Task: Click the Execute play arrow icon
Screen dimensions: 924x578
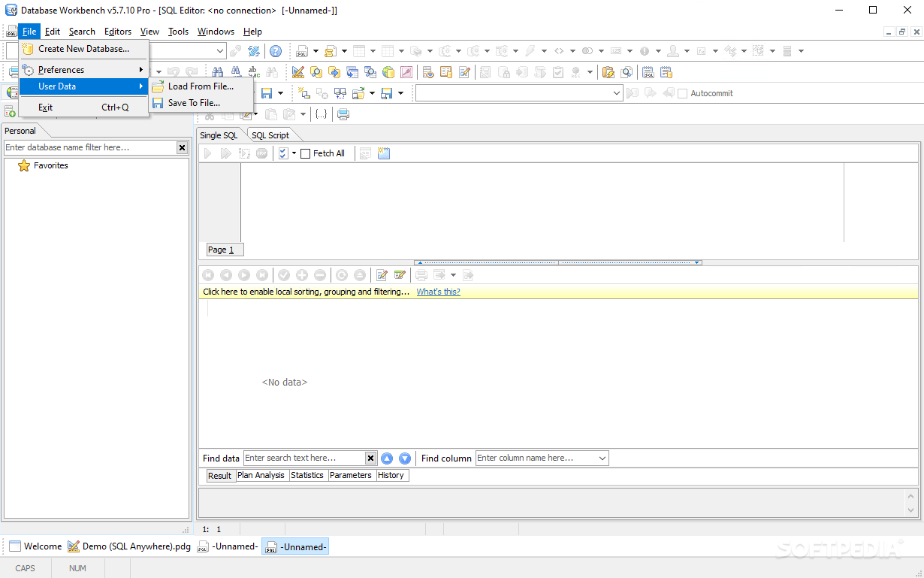Action: [207, 153]
